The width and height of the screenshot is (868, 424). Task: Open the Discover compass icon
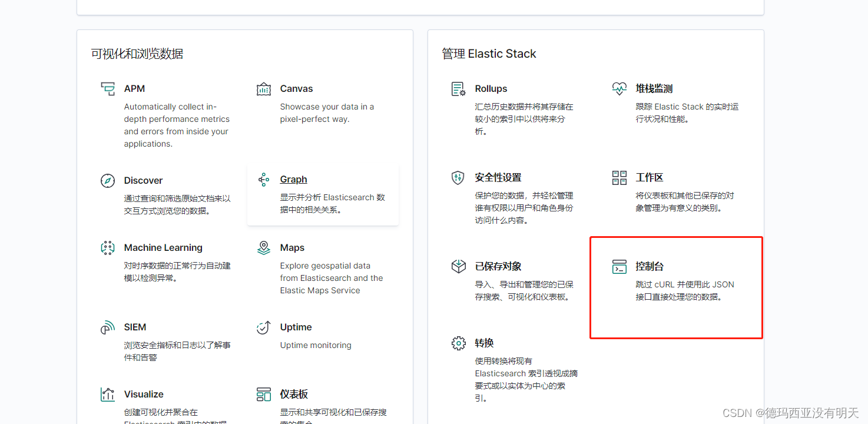[108, 181]
